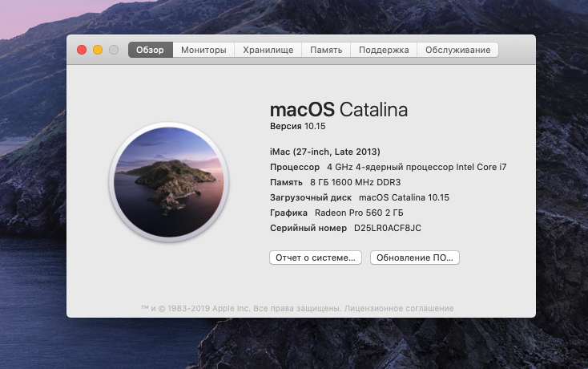Go to the Поддержка tab
588x369 pixels.
384,50
